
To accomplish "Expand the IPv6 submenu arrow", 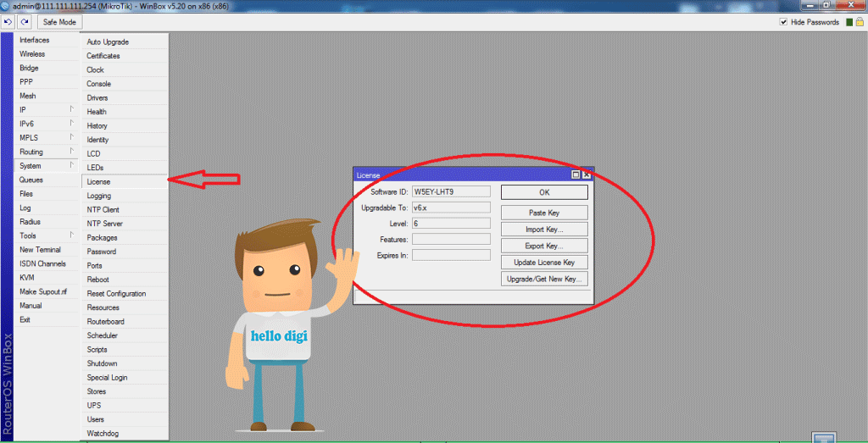I will [x=72, y=124].
